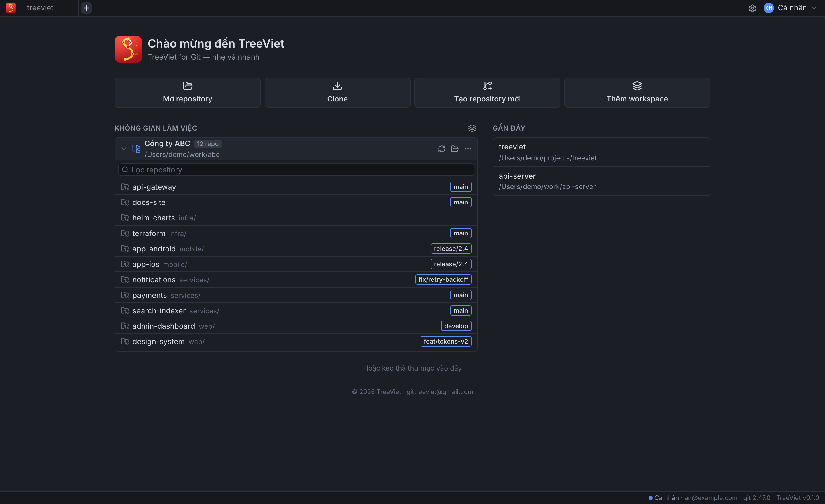Open the notifications repository row
The width and height of the screenshot is (825, 504).
[x=296, y=279]
